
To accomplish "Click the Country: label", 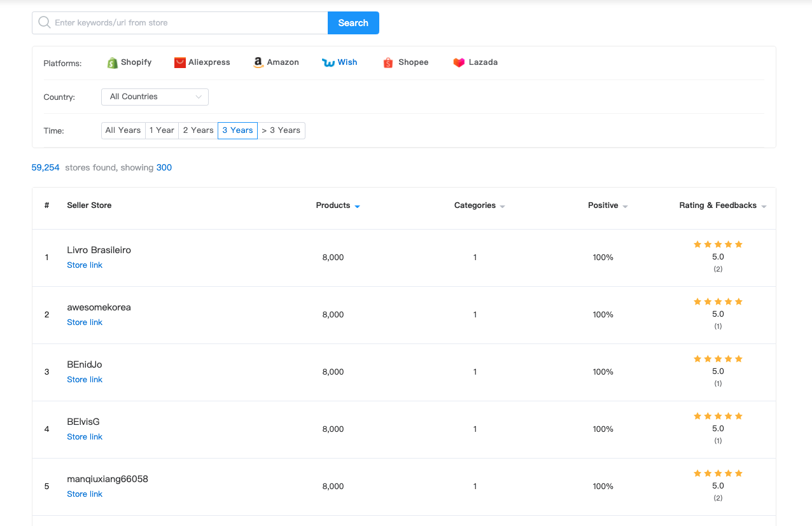I will click(59, 97).
